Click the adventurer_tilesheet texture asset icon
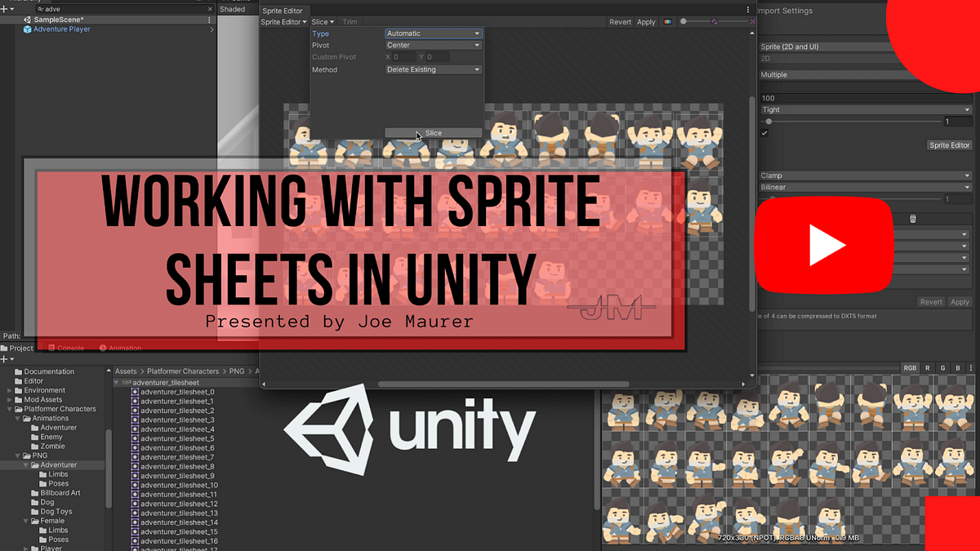Image resolution: width=980 pixels, height=551 pixels. (127, 382)
